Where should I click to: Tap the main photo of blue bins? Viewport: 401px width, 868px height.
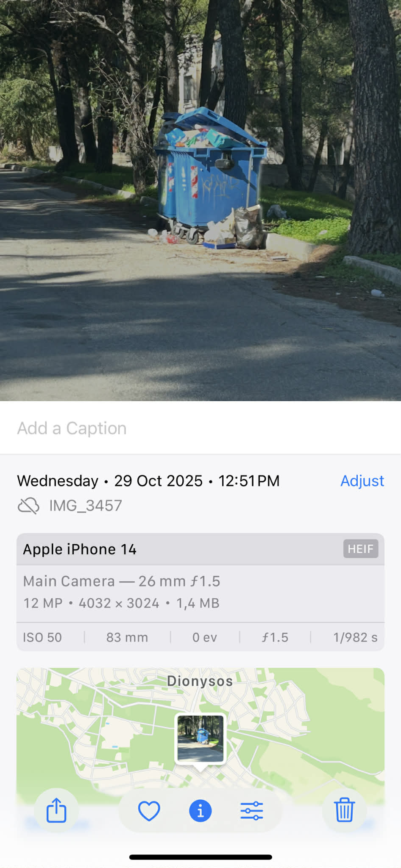tap(200, 200)
